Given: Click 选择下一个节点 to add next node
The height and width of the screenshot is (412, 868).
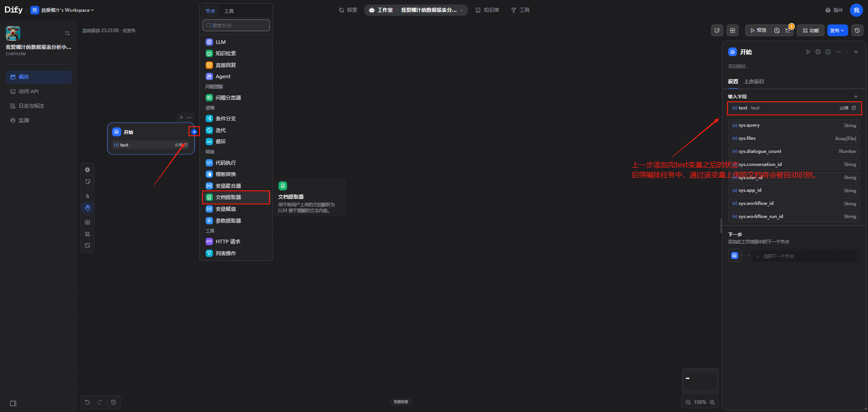Looking at the screenshot, I should (805, 256).
